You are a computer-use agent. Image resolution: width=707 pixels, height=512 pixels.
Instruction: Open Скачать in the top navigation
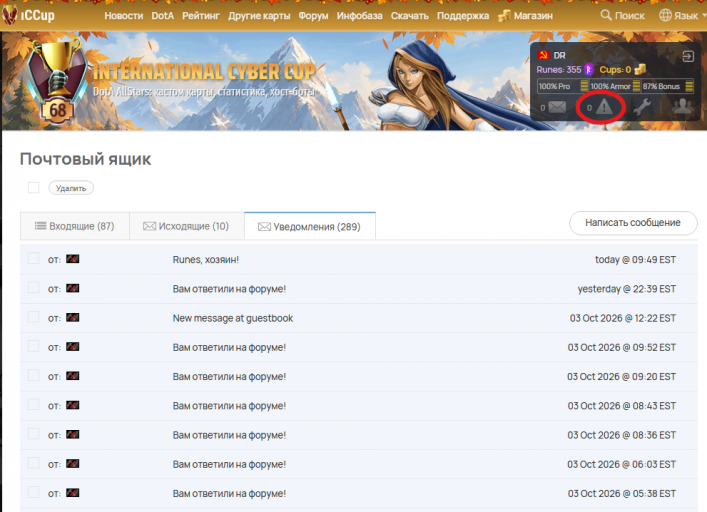coord(409,16)
